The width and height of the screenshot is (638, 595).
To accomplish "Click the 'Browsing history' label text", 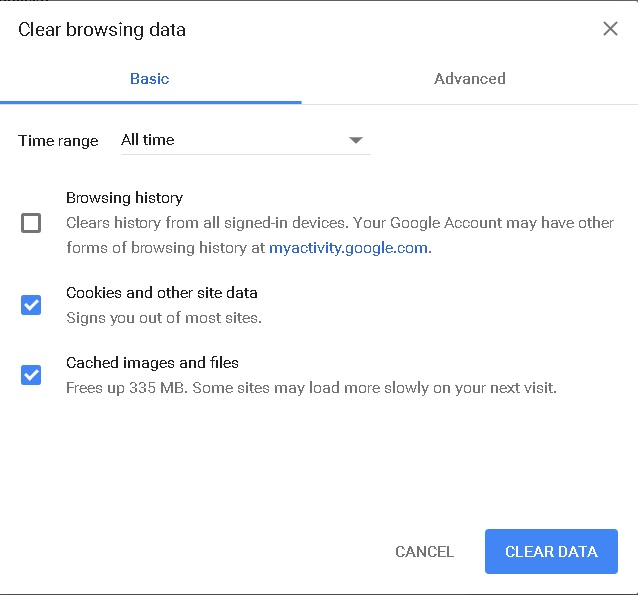I will point(124,198).
